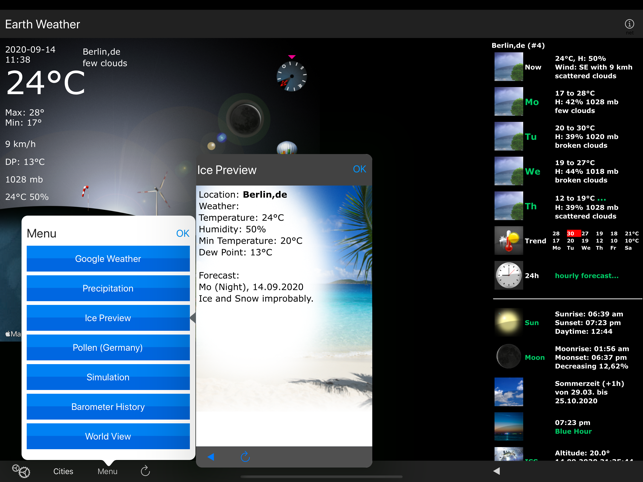
Task: Open Cities in the bottom bar
Action: click(63, 471)
